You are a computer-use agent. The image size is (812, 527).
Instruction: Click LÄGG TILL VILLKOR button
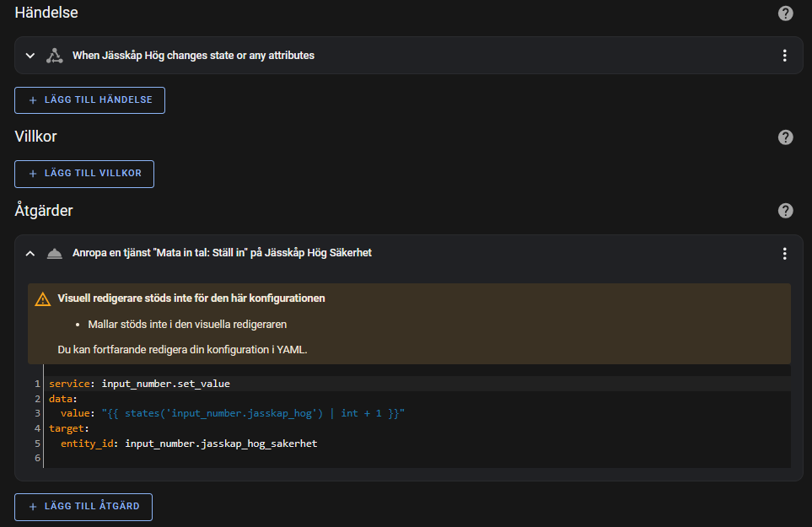click(84, 174)
